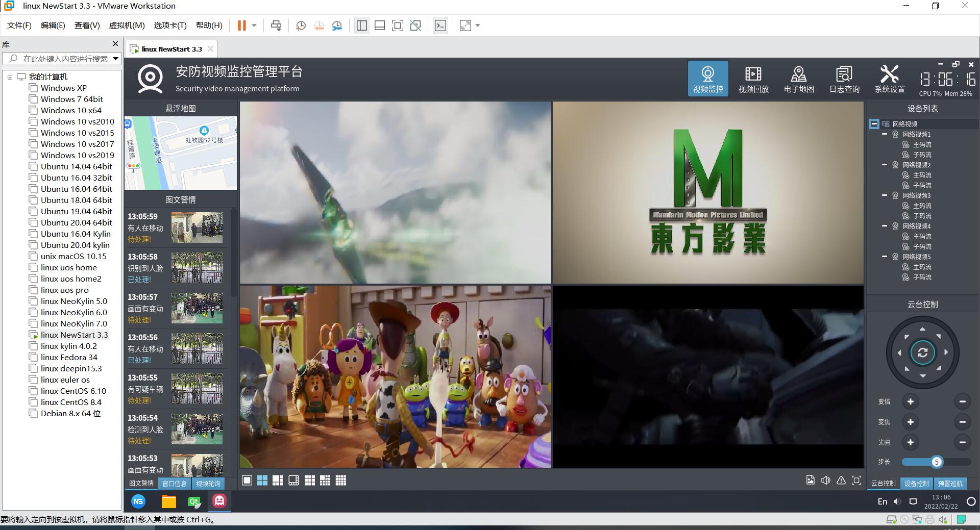Toggle full screen for the video panel

click(x=856, y=481)
